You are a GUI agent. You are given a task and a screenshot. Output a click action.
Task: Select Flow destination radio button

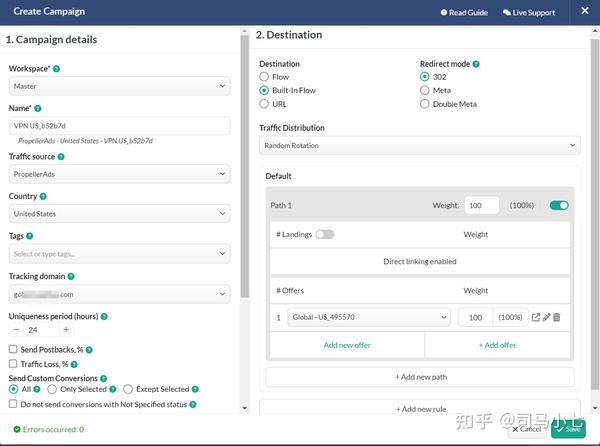click(264, 77)
